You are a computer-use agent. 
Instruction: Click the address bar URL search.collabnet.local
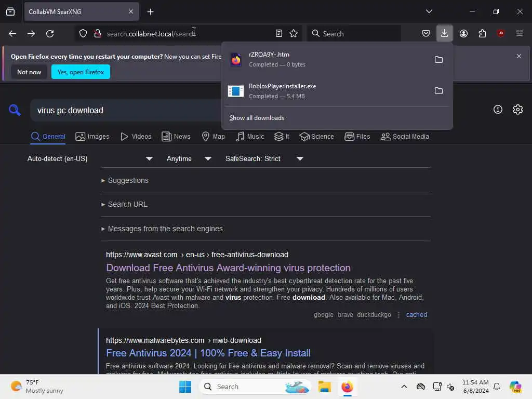pyautogui.click(x=151, y=34)
